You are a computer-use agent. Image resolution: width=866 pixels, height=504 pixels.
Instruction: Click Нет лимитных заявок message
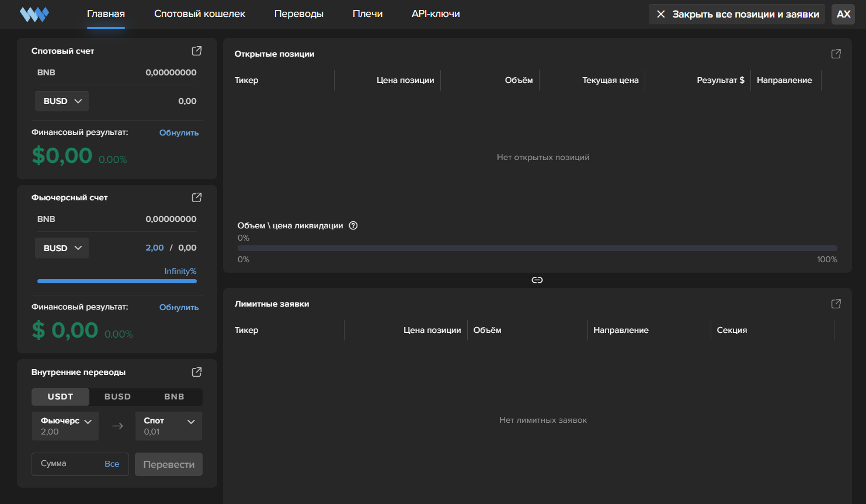tap(543, 420)
